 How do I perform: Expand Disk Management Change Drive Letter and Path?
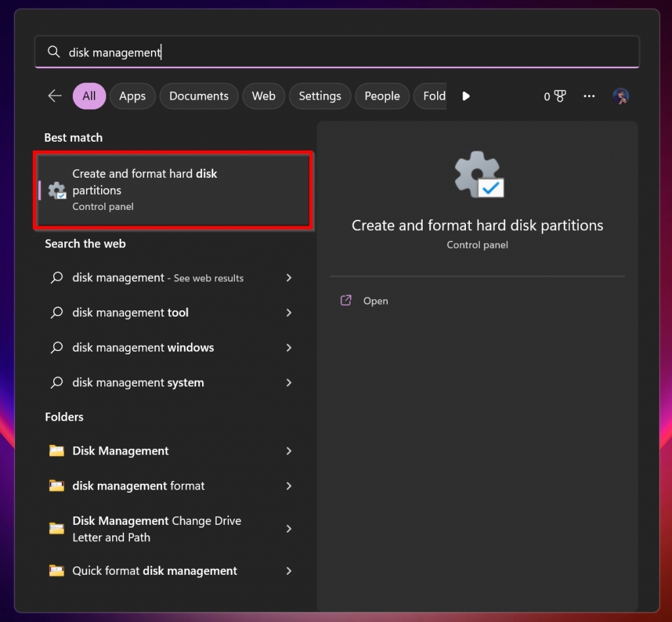289,529
